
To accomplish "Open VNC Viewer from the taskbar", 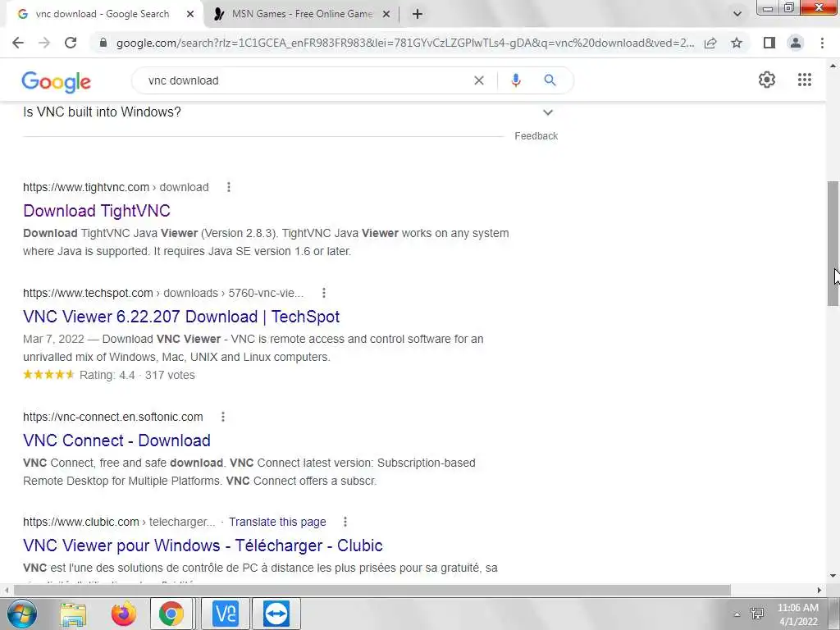I will pos(226,614).
